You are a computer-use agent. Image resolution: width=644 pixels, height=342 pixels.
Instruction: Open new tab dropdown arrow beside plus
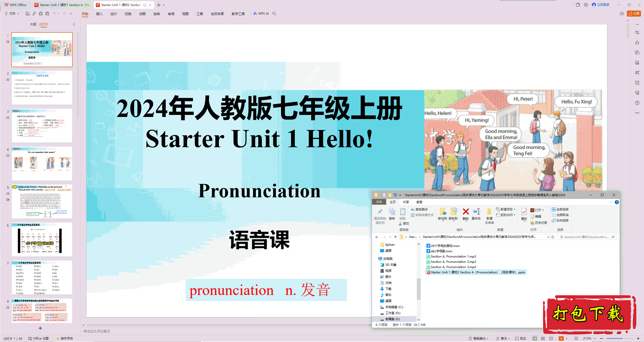(x=164, y=5)
